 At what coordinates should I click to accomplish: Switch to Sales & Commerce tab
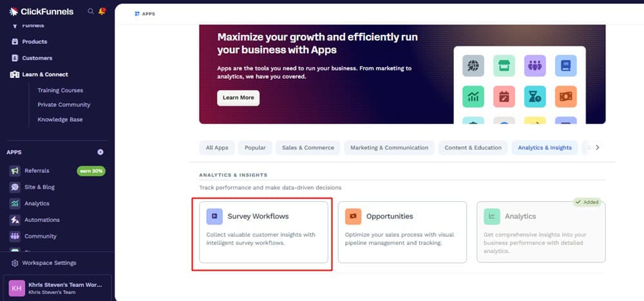click(x=308, y=148)
